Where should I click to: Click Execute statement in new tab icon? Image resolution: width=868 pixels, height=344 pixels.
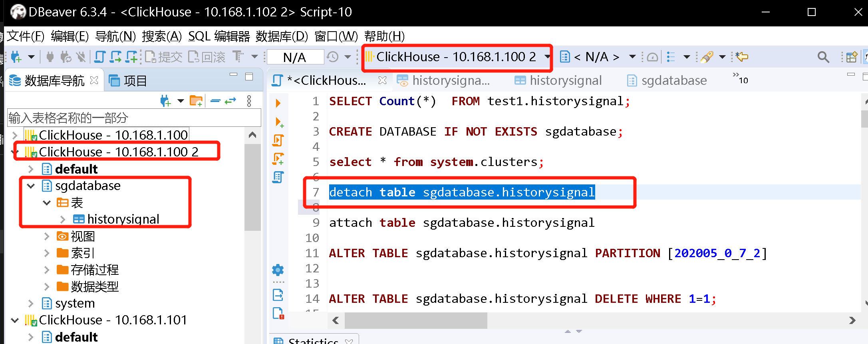[x=279, y=122]
